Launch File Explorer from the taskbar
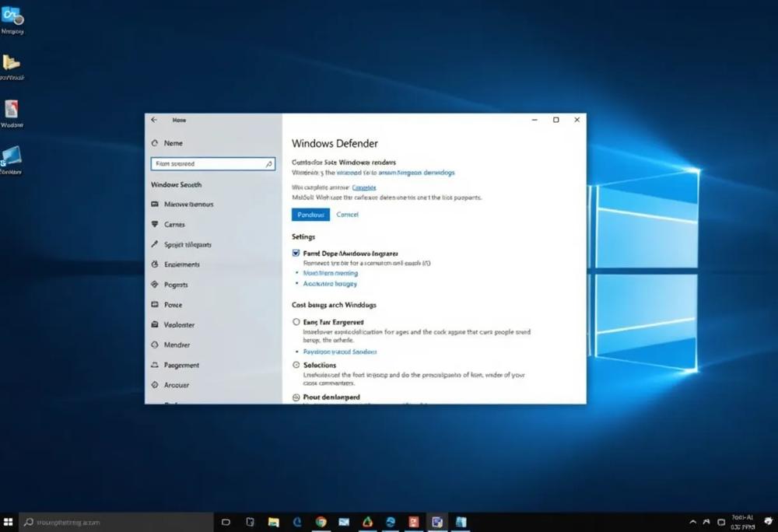Image resolution: width=778 pixels, height=532 pixels. [273, 522]
